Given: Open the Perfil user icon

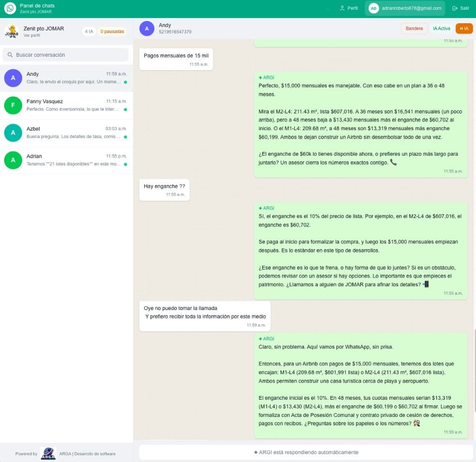Looking at the screenshot, I should click(x=342, y=8).
